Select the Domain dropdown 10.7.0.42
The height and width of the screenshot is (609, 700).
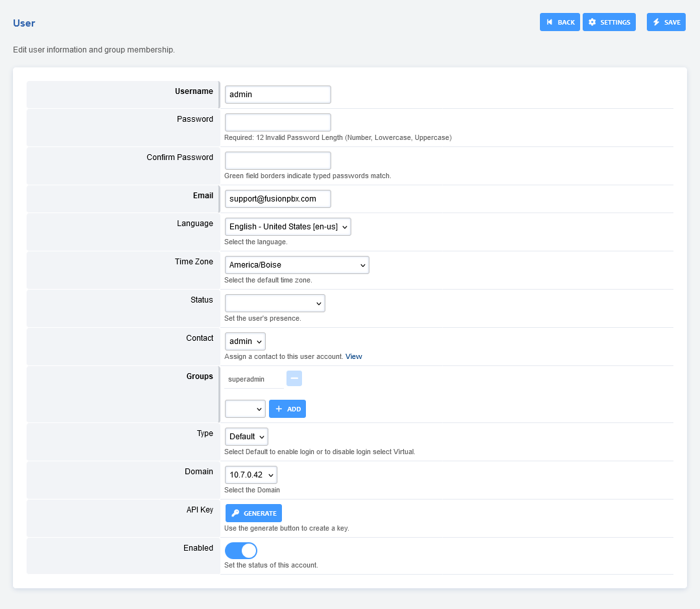point(251,475)
